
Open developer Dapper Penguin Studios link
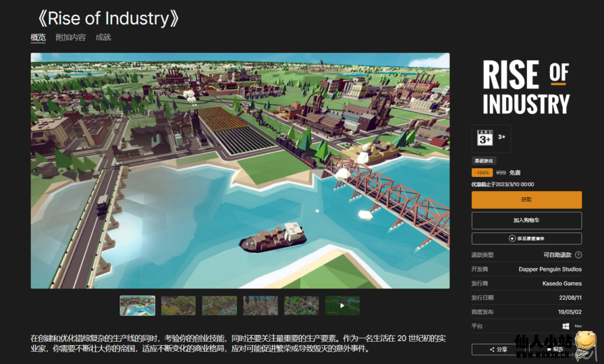click(x=550, y=269)
